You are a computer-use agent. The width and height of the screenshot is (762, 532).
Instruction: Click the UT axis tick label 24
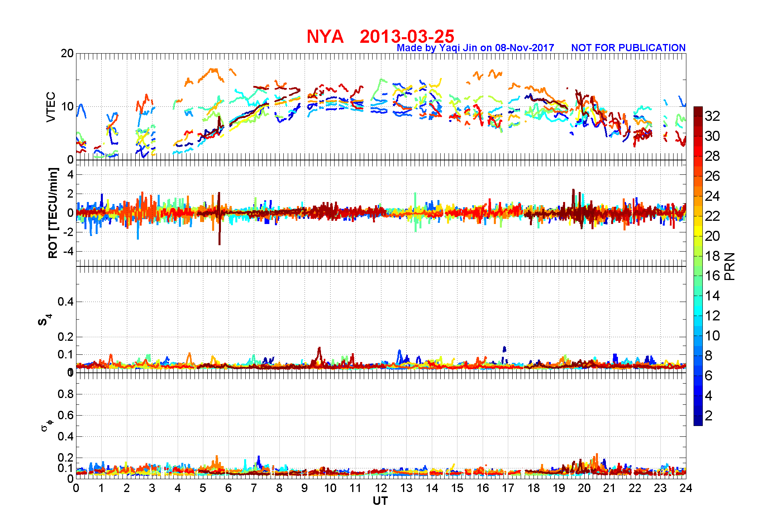coord(686,488)
